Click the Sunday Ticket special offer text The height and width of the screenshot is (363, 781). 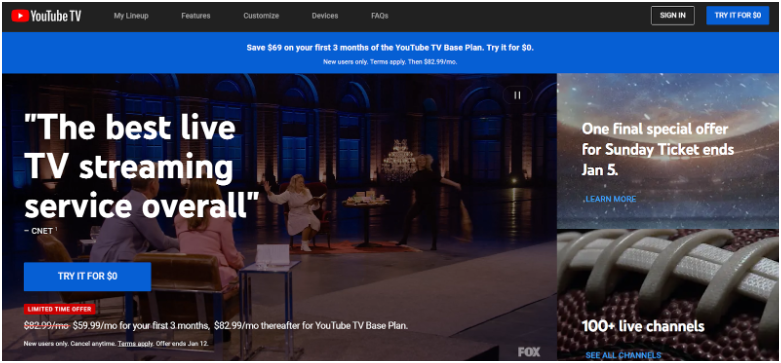(x=658, y=149)
